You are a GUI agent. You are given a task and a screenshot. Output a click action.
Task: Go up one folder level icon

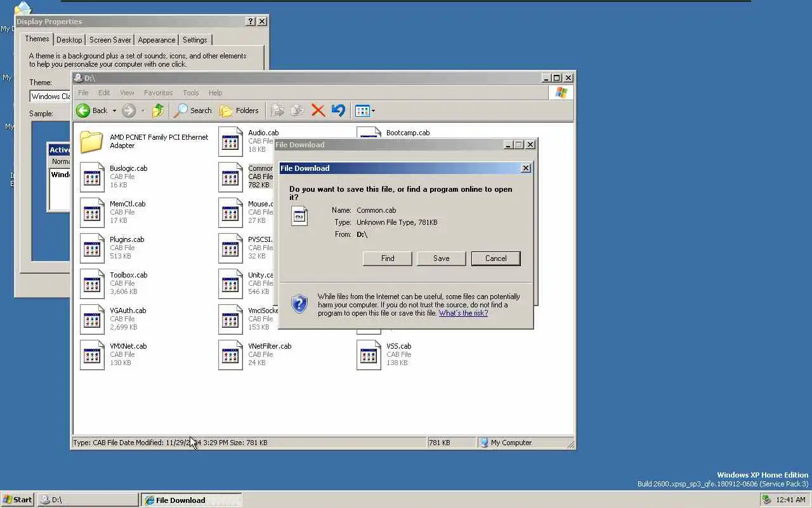click(x=158, y=110)
